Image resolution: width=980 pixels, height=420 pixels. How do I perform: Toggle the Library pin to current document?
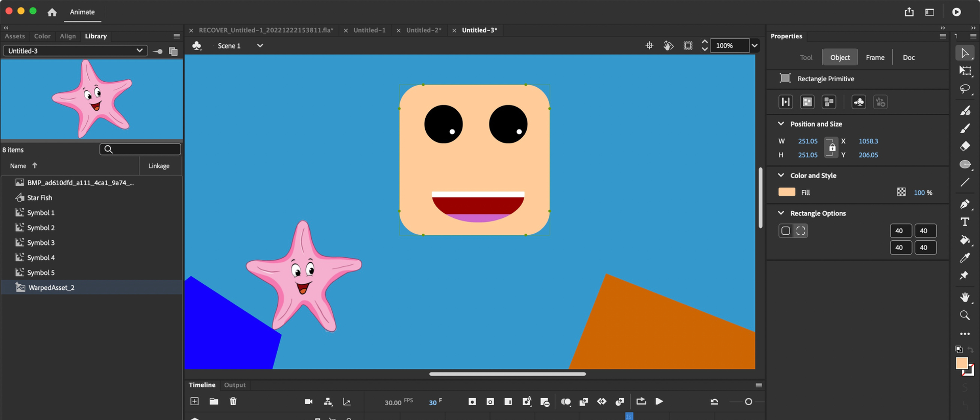157,51
